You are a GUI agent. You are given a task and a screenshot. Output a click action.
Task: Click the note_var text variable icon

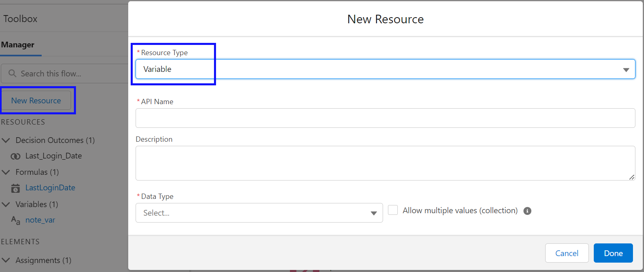click(x=16, y=221)
